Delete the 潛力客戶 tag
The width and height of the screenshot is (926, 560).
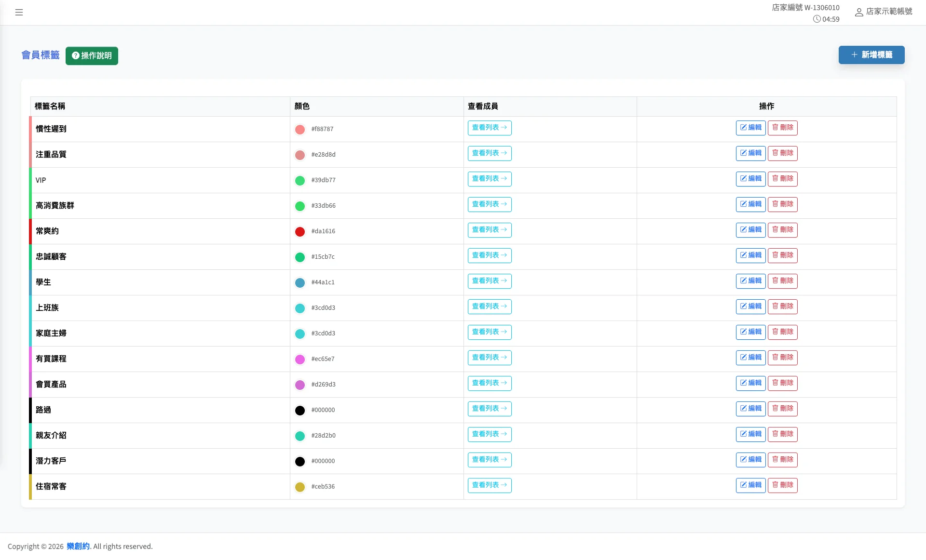782,460
